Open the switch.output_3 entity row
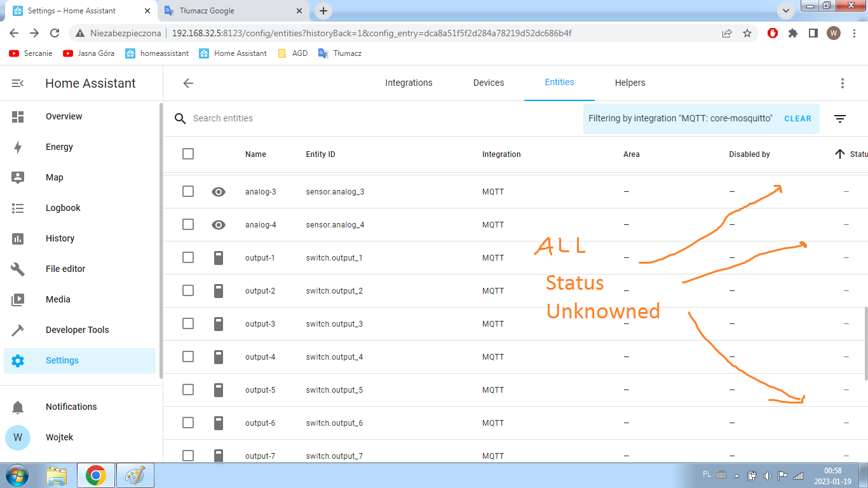Image resolution: width=868 pixels, height=488 pixels. click(334, 323)
